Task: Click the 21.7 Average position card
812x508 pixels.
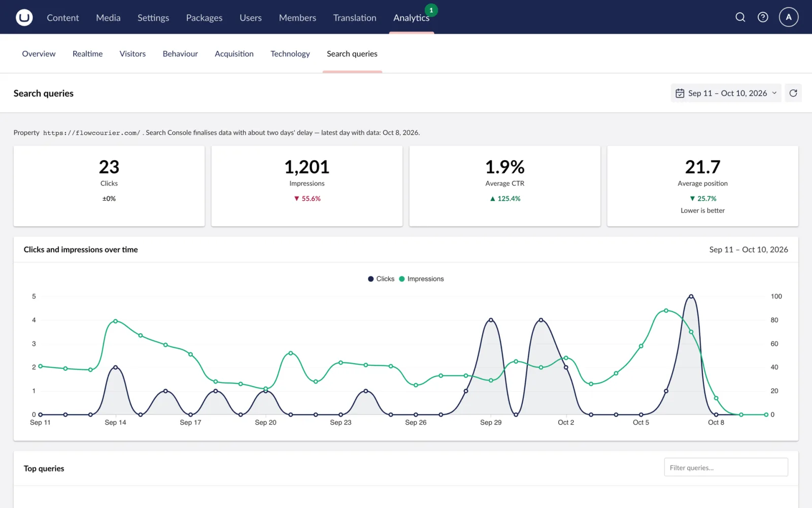Action: (703, 186)
